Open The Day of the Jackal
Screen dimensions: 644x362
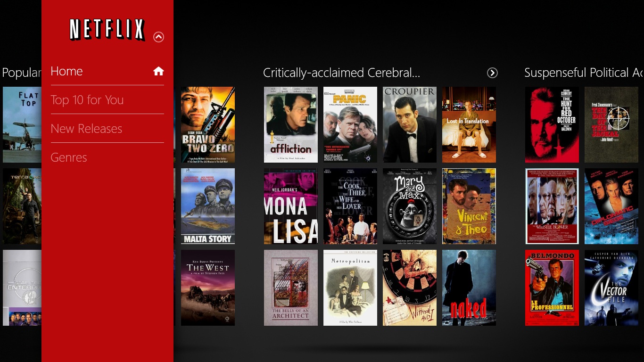click(611, 124)
